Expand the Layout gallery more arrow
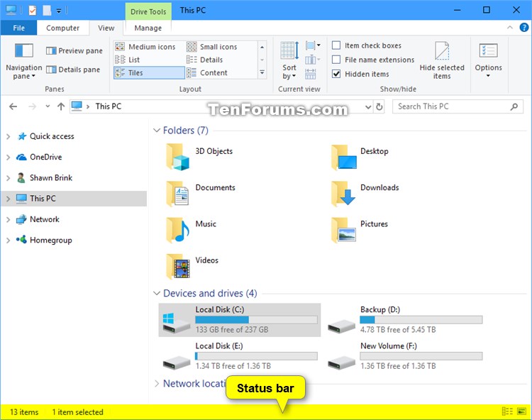This screenshot has width=532, height=420. tap(262, 72)
